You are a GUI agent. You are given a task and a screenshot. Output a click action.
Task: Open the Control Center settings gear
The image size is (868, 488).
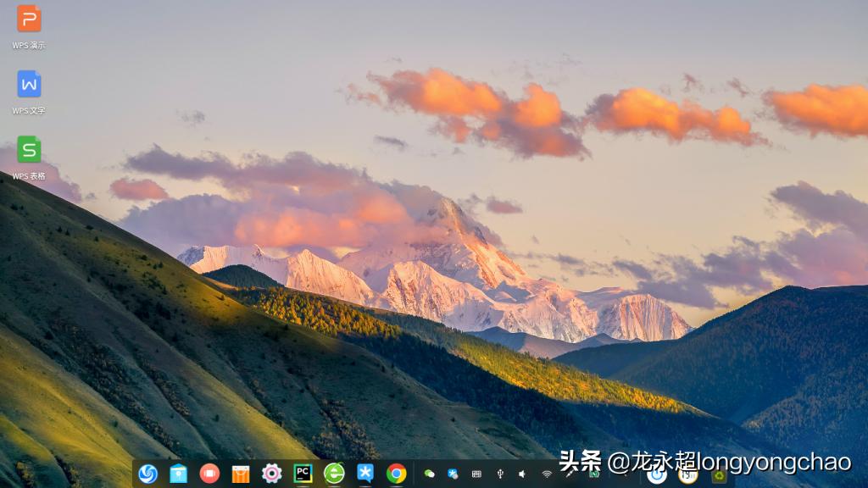271,475
